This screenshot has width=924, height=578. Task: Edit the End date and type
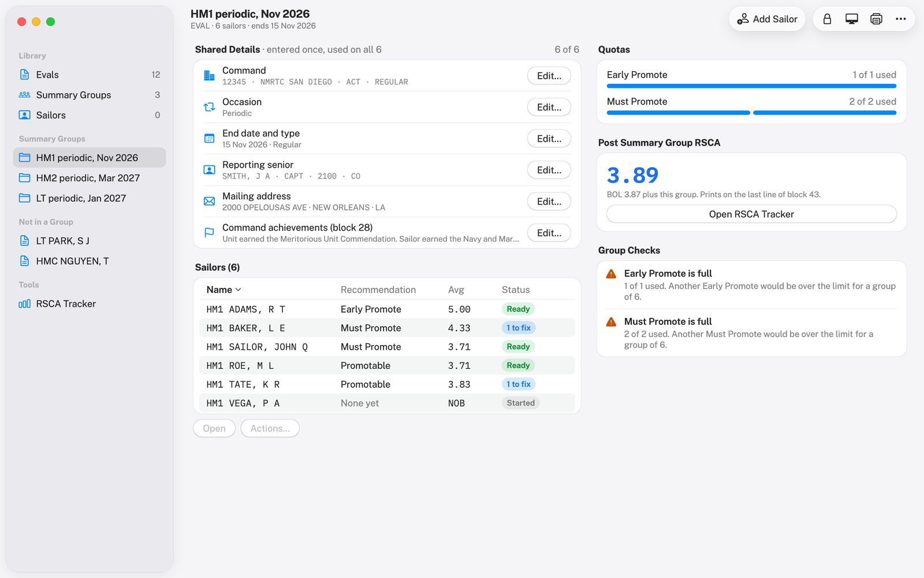[549, 139]
